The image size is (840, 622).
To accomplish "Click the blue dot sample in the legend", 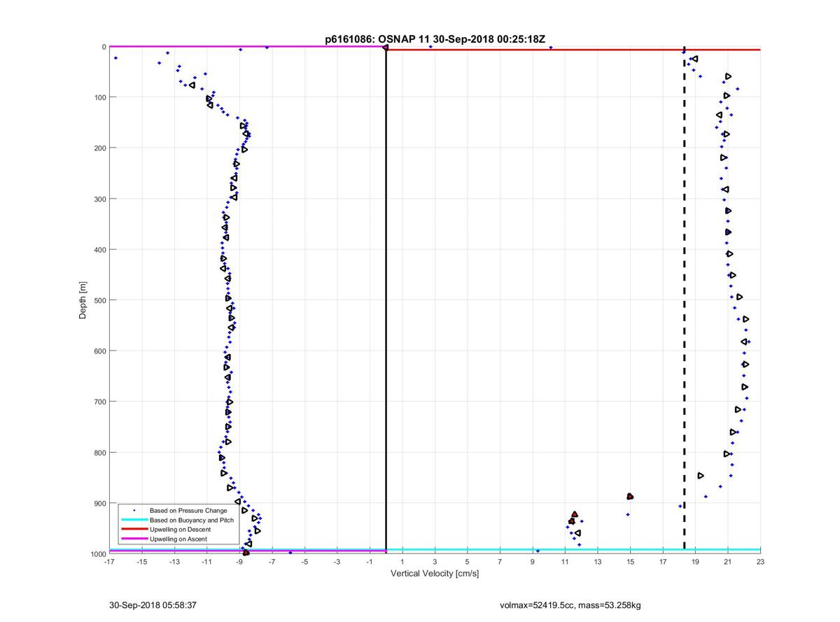I will pyautogui.click(x=134, y=511).
